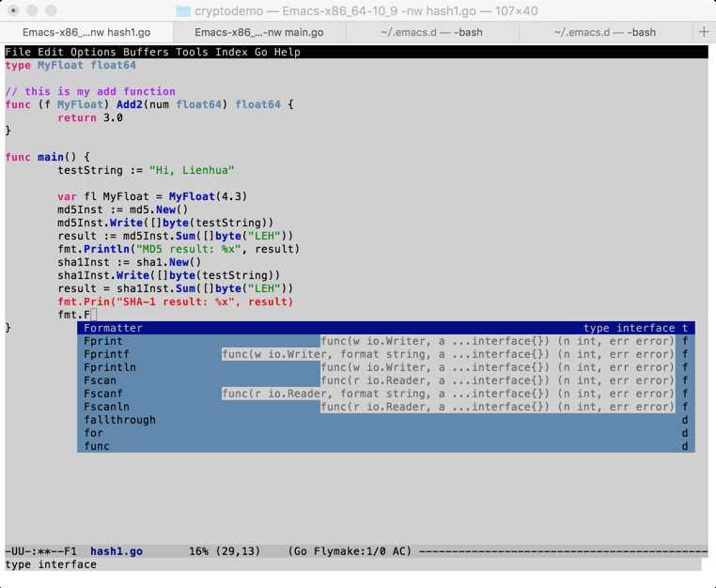Open the Options menu
Image resolution: width=716 pixels, height=588 pixels.
tap(93, 52)
